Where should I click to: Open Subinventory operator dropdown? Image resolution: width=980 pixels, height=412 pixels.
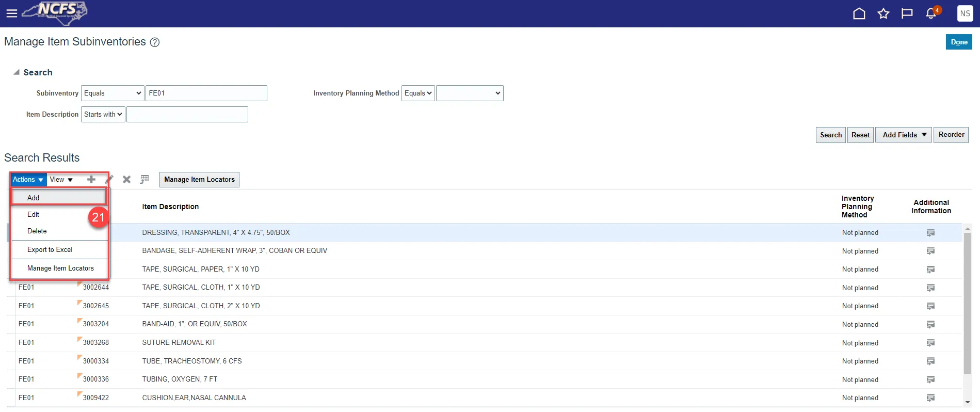click(x=113, y=93)
